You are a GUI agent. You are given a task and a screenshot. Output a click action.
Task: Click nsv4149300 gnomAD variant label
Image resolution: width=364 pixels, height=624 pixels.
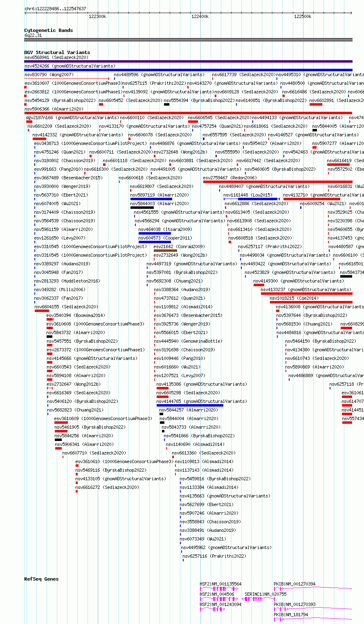pos(299,281)
